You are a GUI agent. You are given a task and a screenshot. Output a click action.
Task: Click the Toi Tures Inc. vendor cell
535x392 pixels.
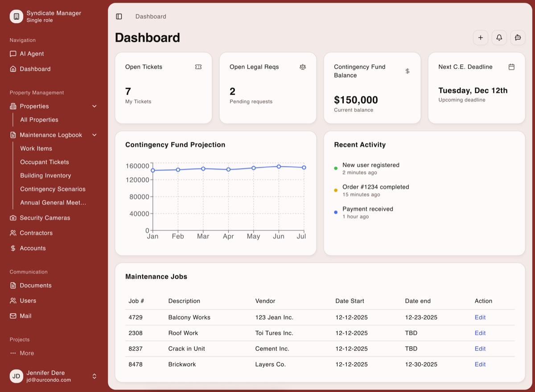274,333
